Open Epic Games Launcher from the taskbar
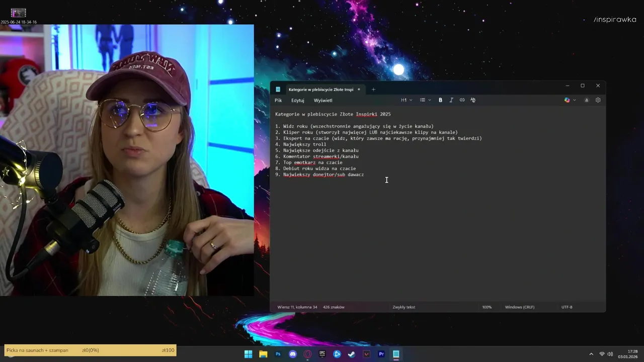 coord(323,354)
